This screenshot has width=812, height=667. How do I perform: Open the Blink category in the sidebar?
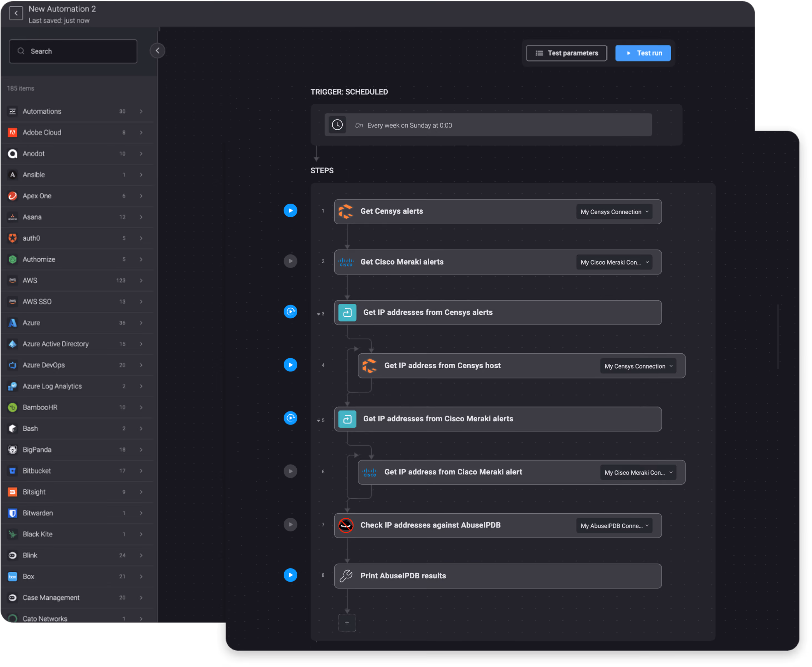coord(77,556)
